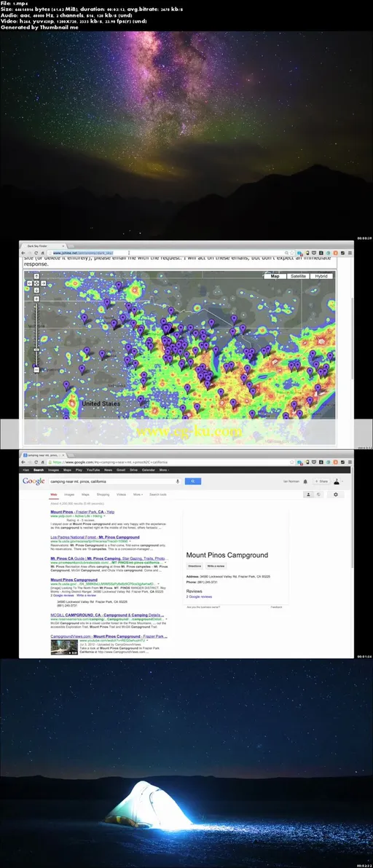373x868 pixels.
Task: Select the Web results tab
Action: tap(54, 494)
